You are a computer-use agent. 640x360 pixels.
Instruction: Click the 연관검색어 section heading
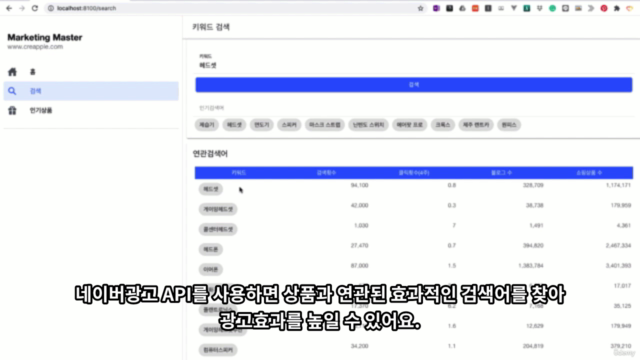pyautogui.click(x=210, y=154)
